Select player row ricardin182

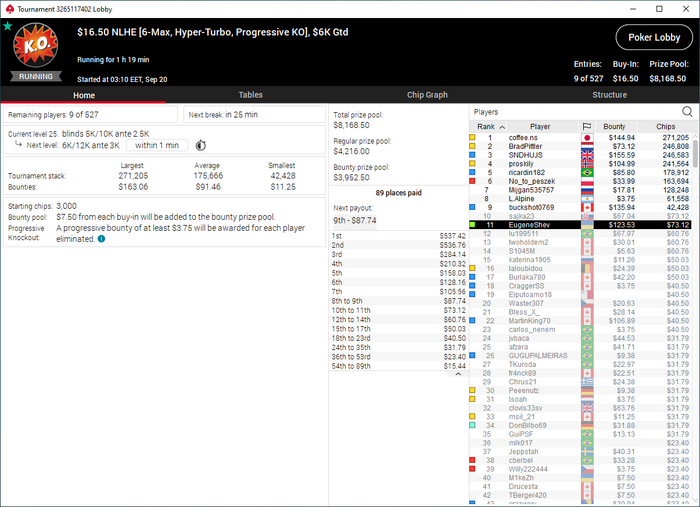580,173
